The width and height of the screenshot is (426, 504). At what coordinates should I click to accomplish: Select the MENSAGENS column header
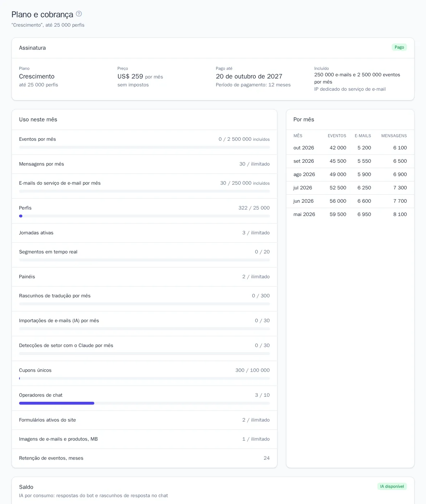pyautogui.click(x=394, y=136)
